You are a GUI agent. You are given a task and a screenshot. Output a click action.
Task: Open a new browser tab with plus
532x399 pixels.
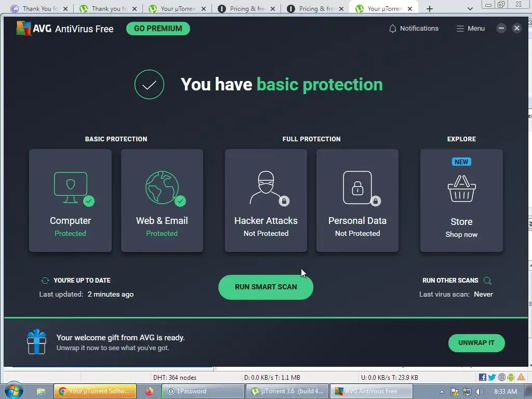pyautogui.click(x=430, y=9)
